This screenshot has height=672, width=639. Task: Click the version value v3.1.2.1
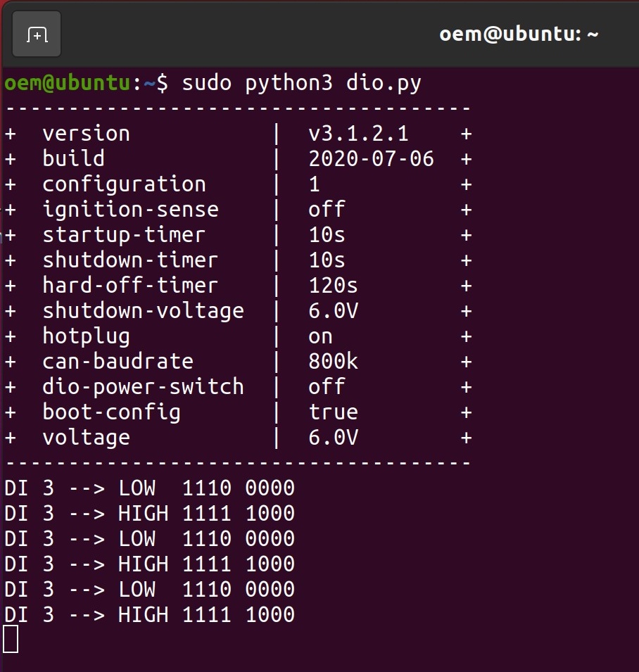358,134
